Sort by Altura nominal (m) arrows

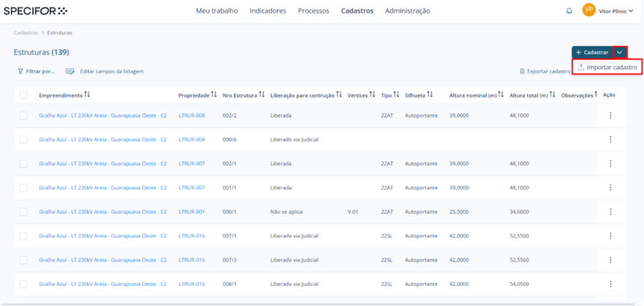tap(501, 95)
